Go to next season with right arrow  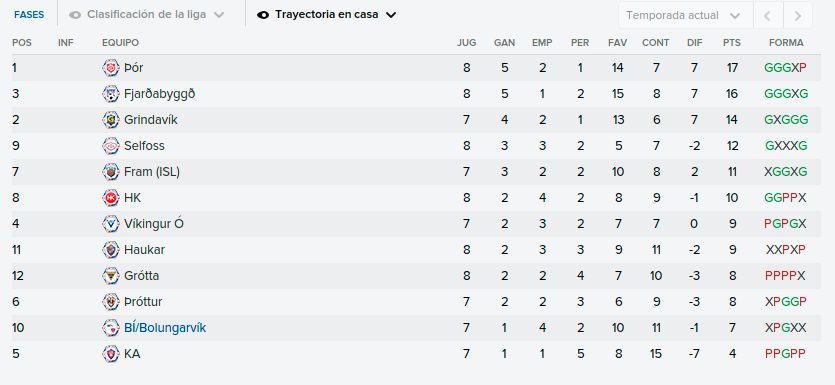point(798,15)
